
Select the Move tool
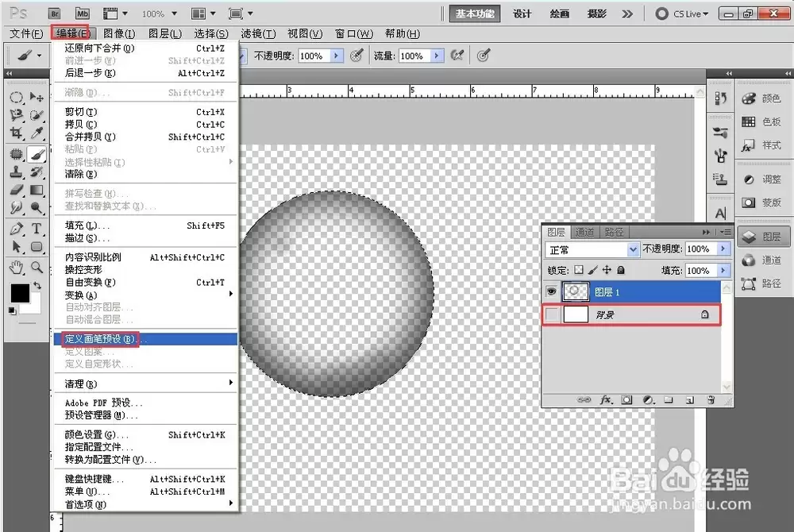click(37, 97)
